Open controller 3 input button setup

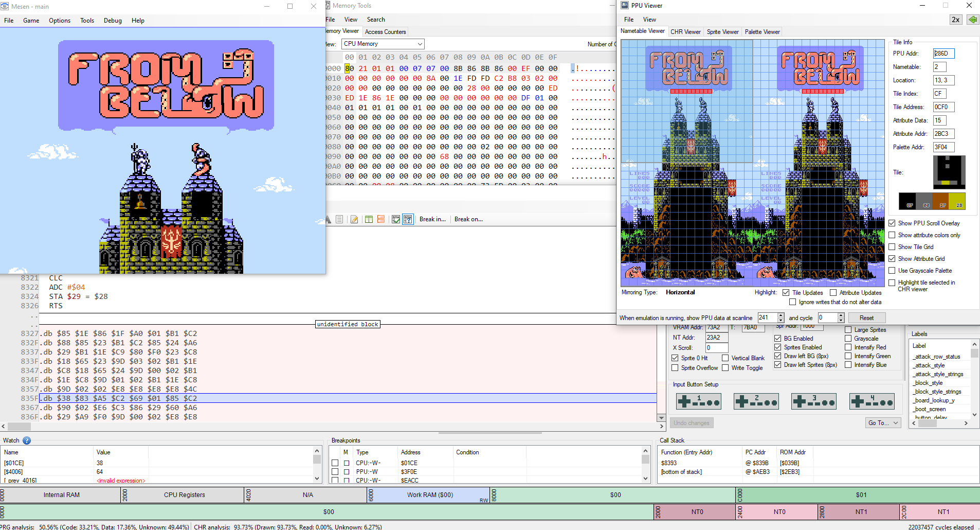[814, 401]
